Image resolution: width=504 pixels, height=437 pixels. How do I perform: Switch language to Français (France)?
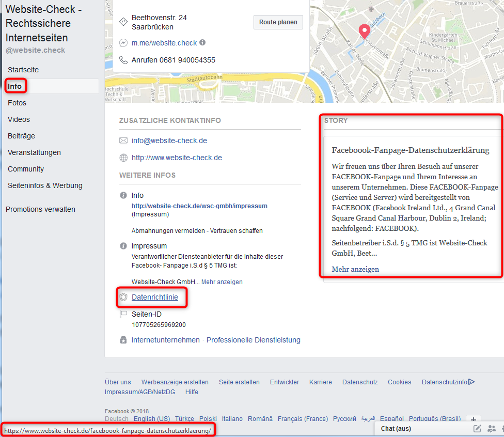coord(303,419)
